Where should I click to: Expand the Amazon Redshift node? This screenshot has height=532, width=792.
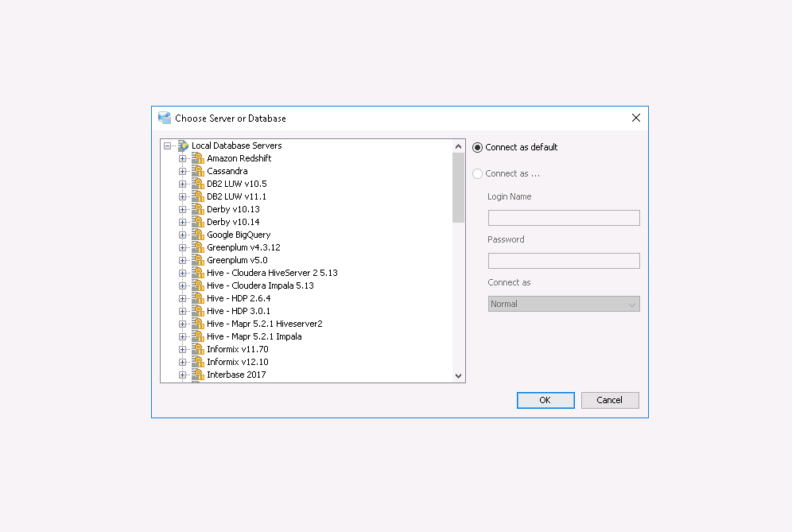pos(182,158)
